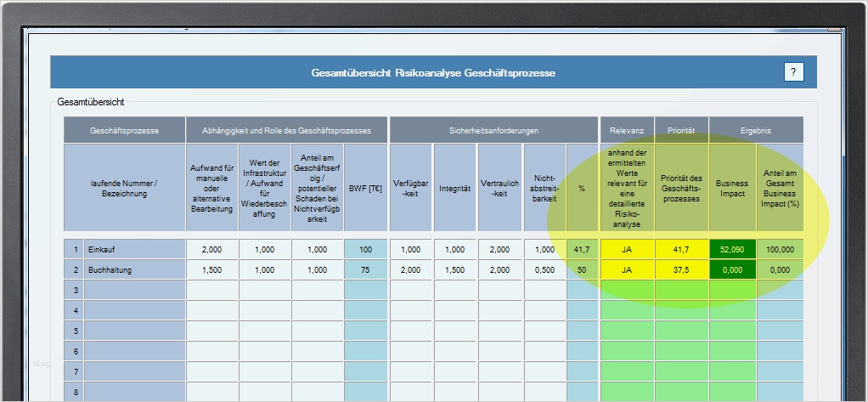Screen dimensions: 868x402
Task: Select the Buchhaltung process name cell
Action: point(134,269)
